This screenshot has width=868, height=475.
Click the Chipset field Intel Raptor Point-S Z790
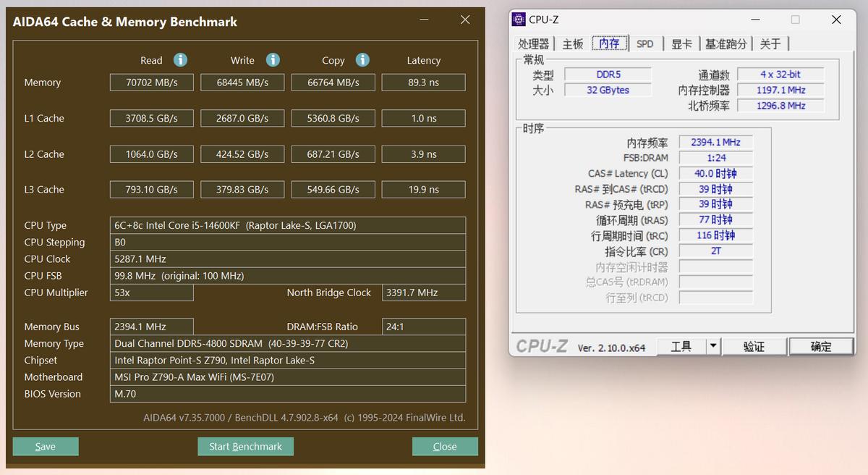288,361
